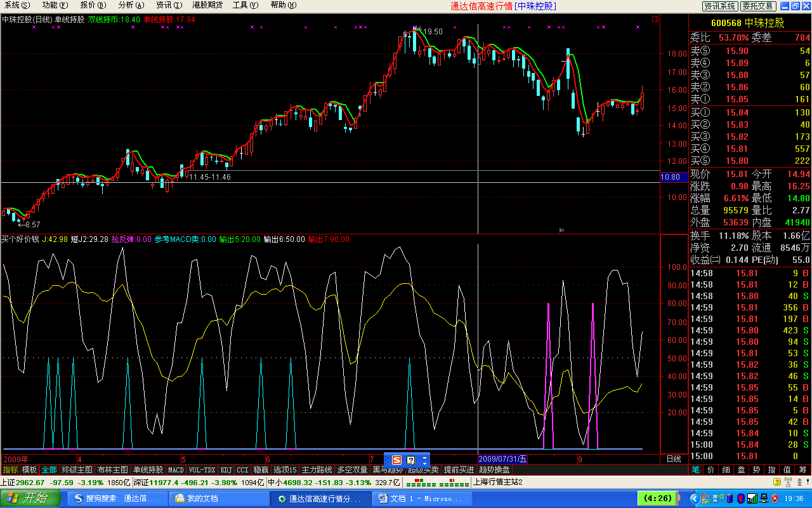This screenshot has height=508, width=812.
Task: Click the 资讯系统 button
Action: click(720, 6)
